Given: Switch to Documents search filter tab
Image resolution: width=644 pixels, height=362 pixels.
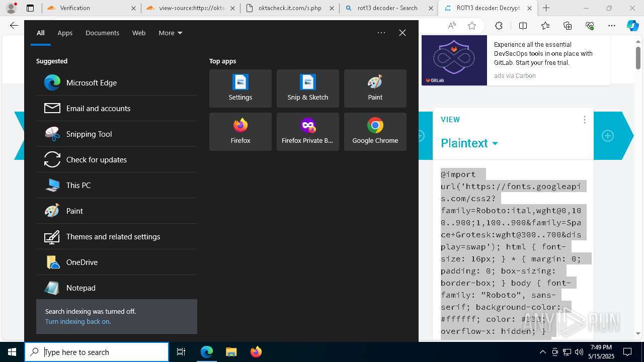Looking at the screenshot, I should [x=102, y=33].
